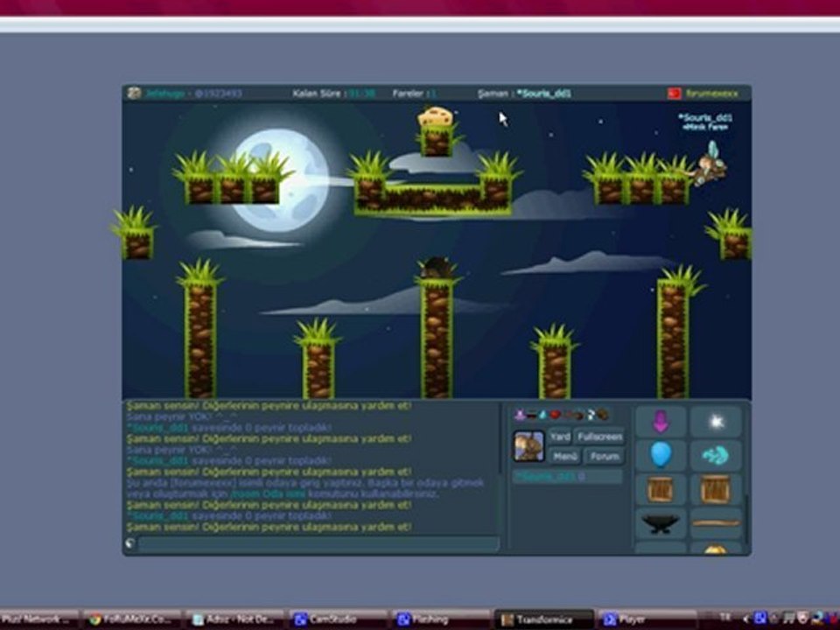This screenshot has width=840, height=630.
Task: Click the map author icon in header
Action: click(134, 94)
